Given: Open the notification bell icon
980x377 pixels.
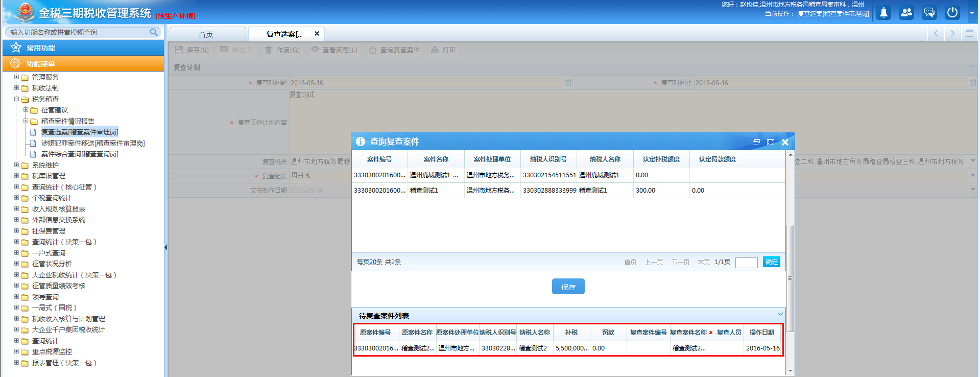Looking at the screenshot, I should click(x=883, y=13).
